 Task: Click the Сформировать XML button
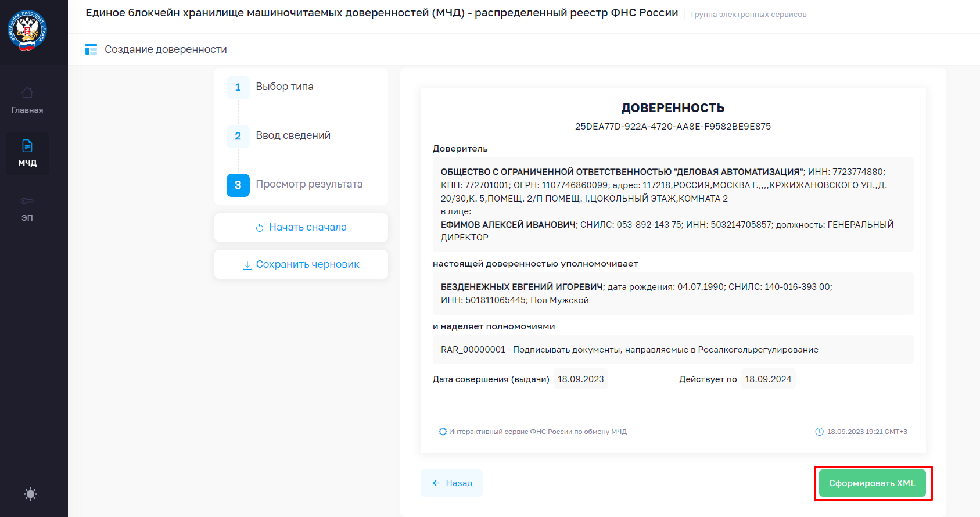872,483
